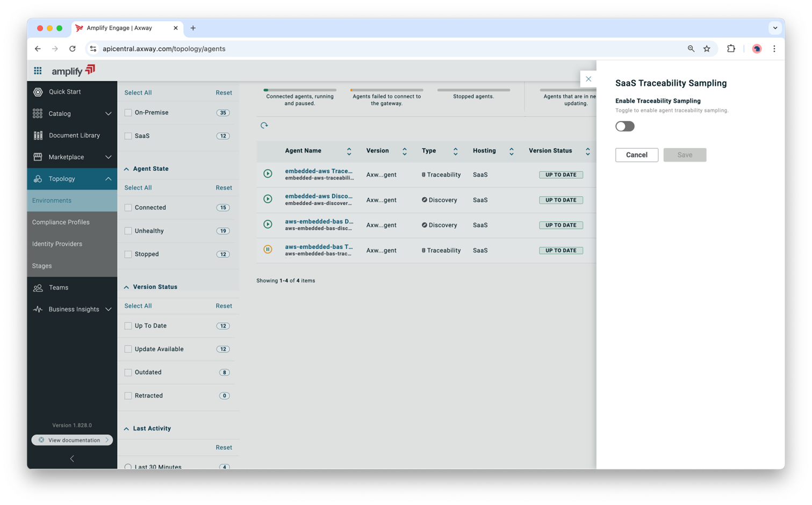Screen dimensions: 812x505
Task: Open Compliance Profiles in Topology submenu
Action: [x=61, y=222]
